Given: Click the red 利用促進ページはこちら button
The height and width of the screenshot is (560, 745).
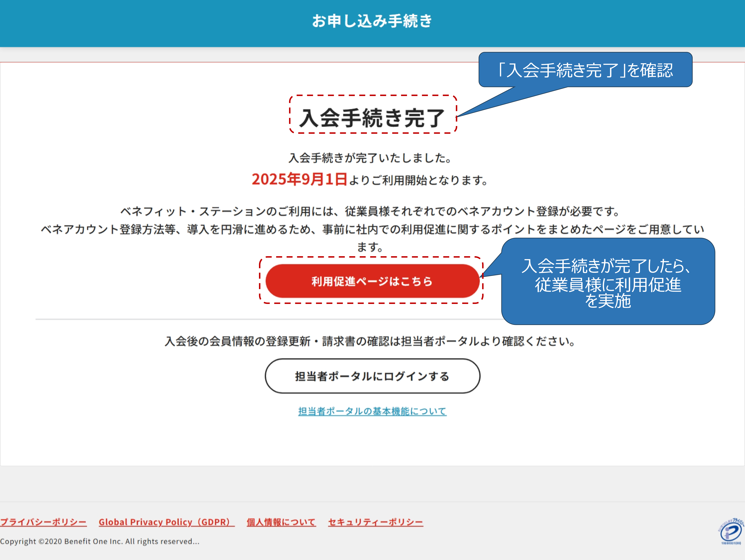Looking at the screenshot, I should point(372,281).
